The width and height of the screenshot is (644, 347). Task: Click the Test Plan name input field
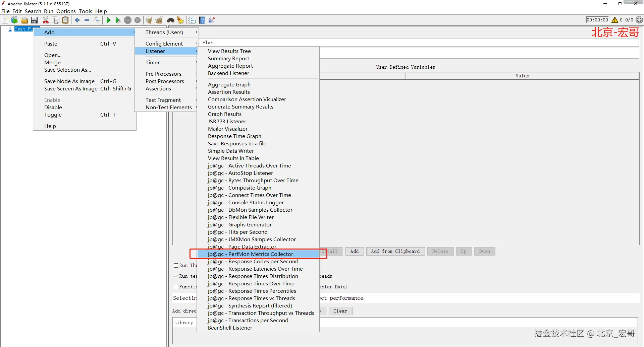click(x=419, y=43)
